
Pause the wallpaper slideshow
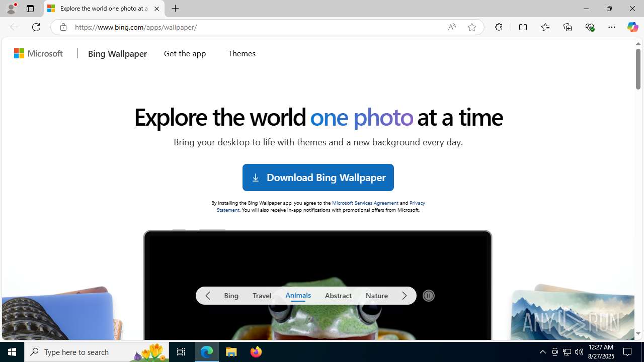tap(429, 296)
